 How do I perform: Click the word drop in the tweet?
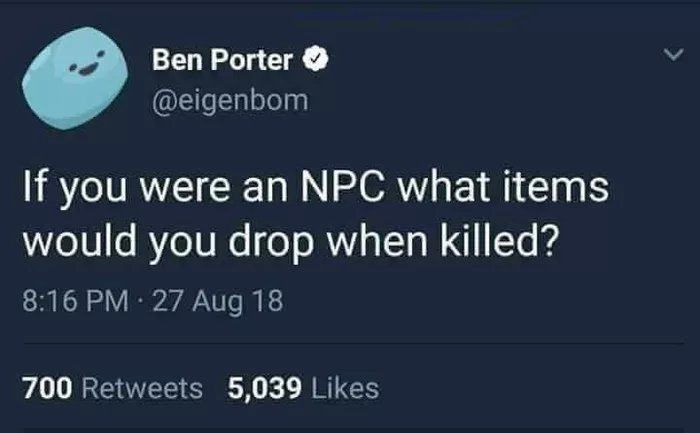(271, 245)
